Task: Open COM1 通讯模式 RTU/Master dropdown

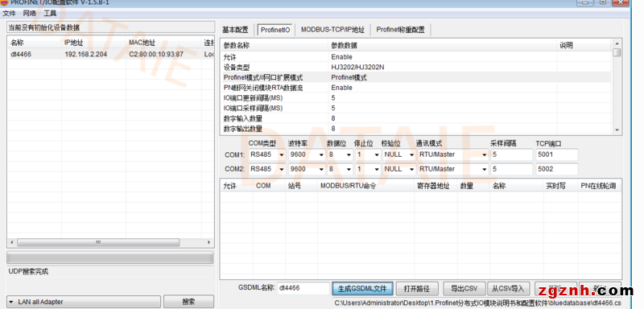Action: pyautogui.click(x=453, y=154)
